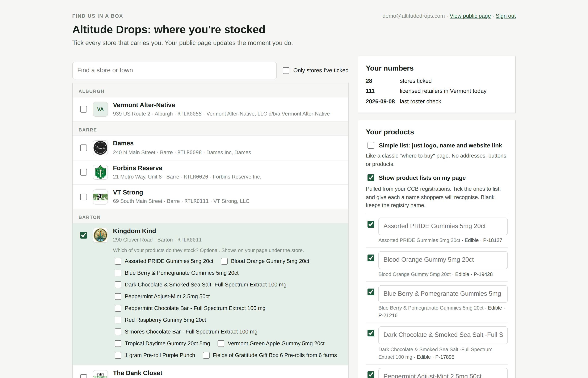Click the Forbins Reserve shield logo
The width and height of the screenshot is (588, 378).
point(100,172)
